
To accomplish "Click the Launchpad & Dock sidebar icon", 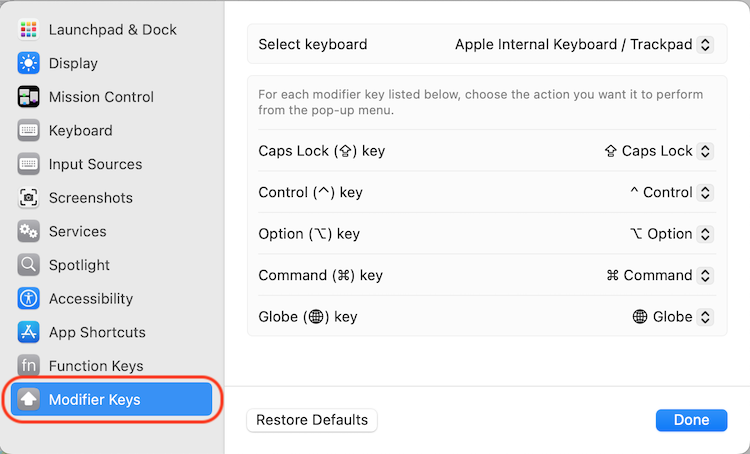I will point(28,29).
